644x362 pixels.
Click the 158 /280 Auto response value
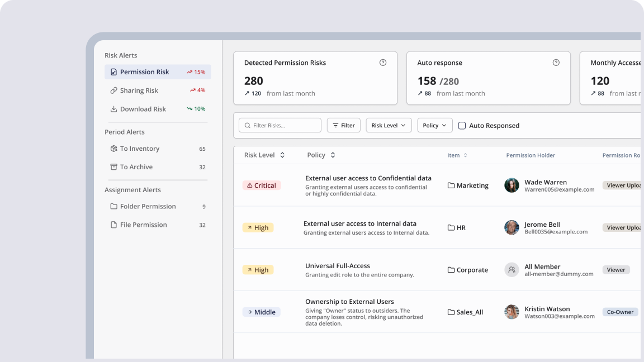pyautogui.click(x=438, y=81)
